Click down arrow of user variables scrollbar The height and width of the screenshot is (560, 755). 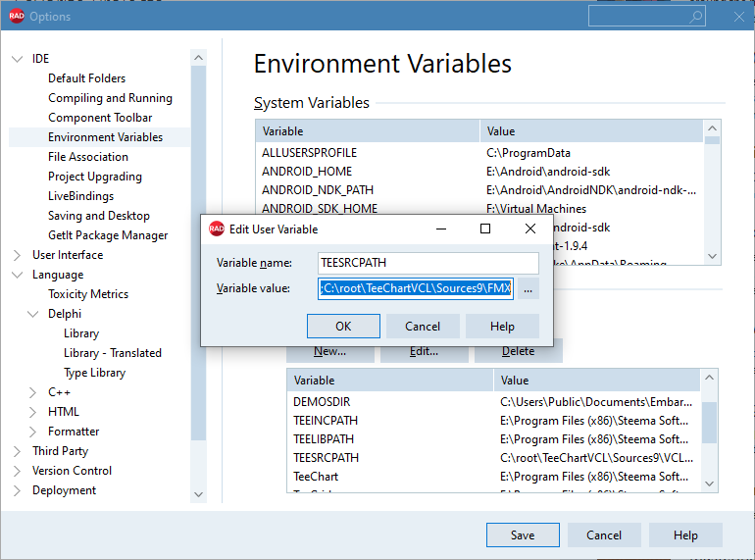click(709, 484)
